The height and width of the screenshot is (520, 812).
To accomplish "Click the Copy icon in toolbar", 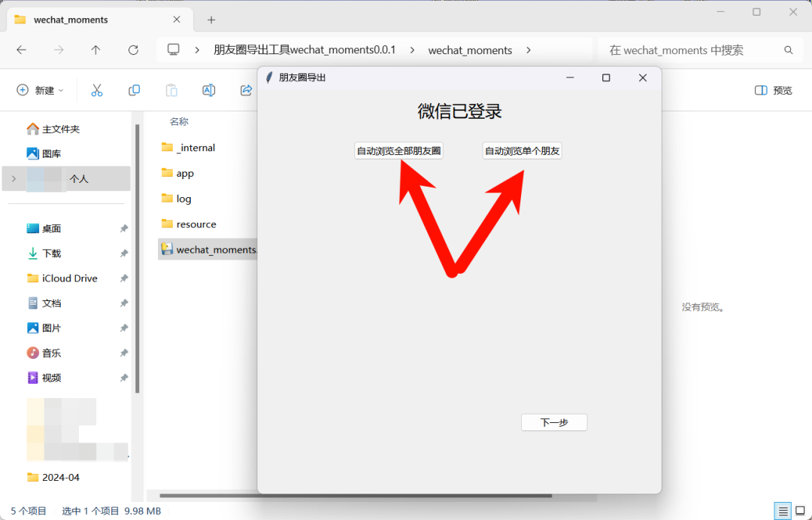I will [x=134, y=90].
